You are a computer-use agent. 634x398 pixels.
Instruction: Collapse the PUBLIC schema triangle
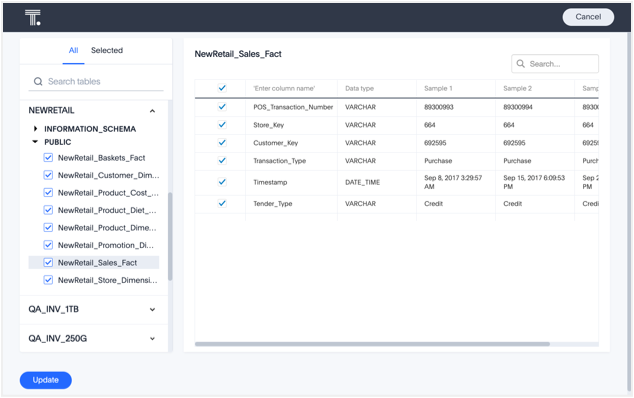pyautogui.click(x=35, y=142)
